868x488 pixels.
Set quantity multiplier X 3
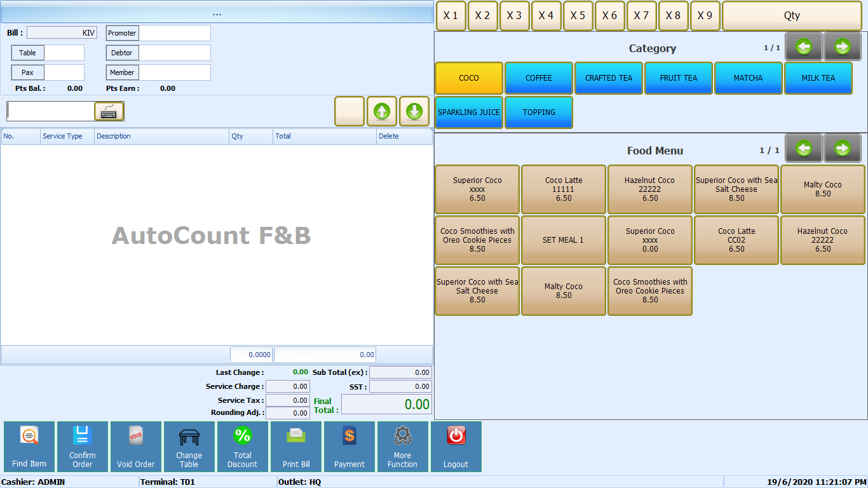click(x=515, y=16)
